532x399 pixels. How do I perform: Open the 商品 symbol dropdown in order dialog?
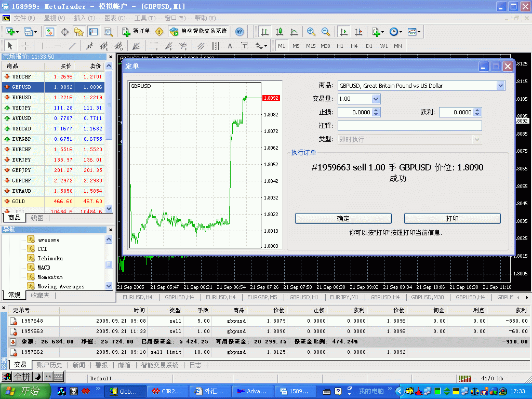pos(500,86)
